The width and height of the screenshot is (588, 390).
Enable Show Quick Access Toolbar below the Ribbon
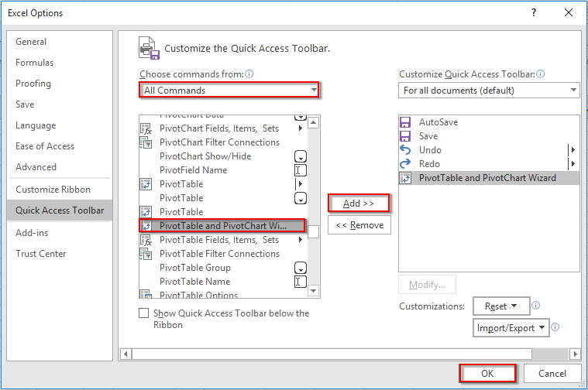tap(143, 313)
